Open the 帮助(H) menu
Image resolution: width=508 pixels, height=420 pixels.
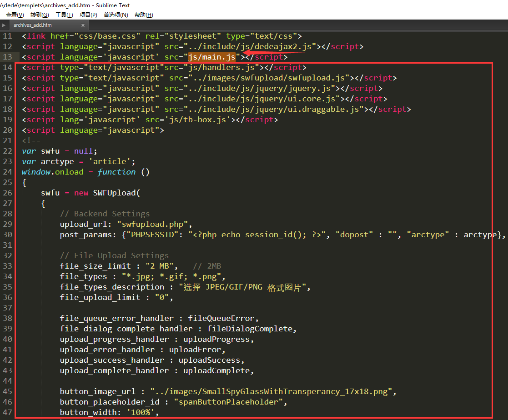click(144, 15)
